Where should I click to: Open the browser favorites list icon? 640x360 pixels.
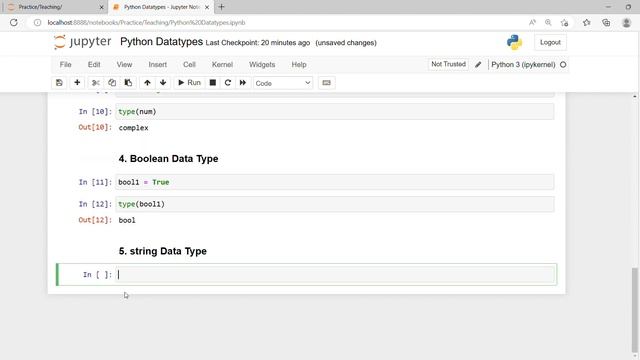pos(587,22)
